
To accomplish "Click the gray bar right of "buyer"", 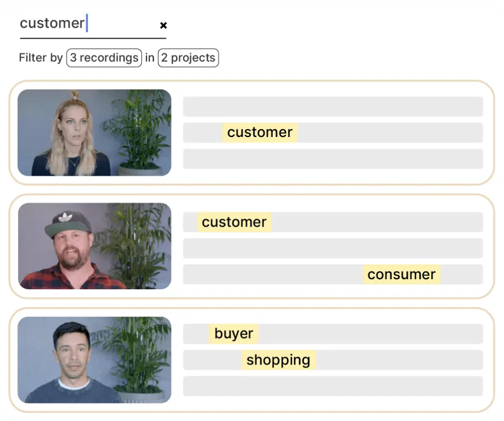I will (370, 334).
